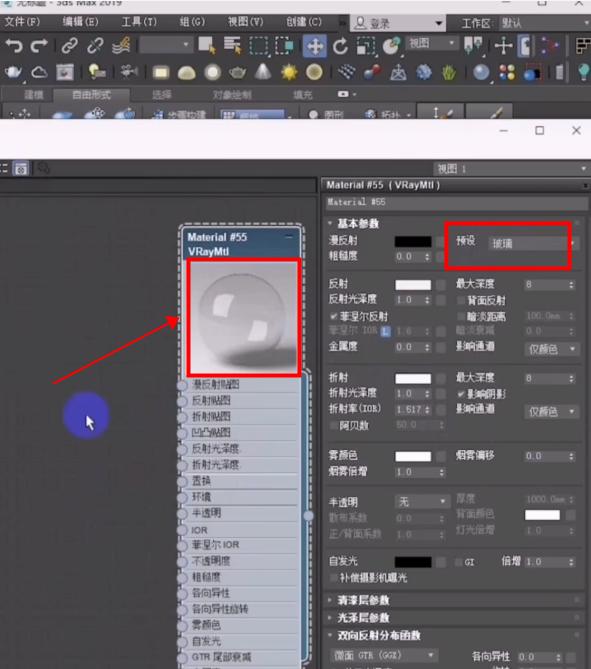Click the V-Ray sun light icon
The height and width of the screenshot is (669, 591).
pyautogui.click(x=289, y=72)
